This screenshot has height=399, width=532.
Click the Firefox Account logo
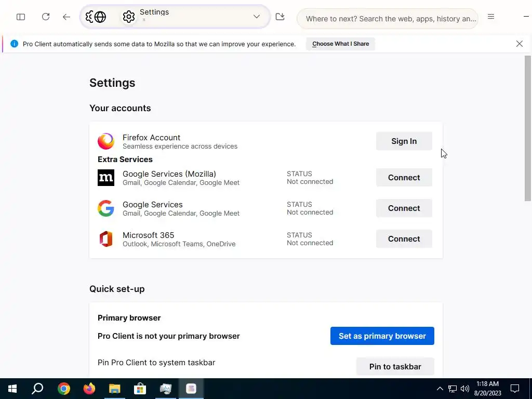106,141
